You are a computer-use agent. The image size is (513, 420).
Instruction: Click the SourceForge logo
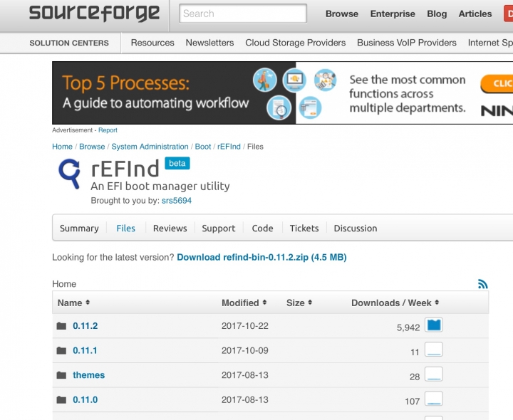tap(94, 14)
